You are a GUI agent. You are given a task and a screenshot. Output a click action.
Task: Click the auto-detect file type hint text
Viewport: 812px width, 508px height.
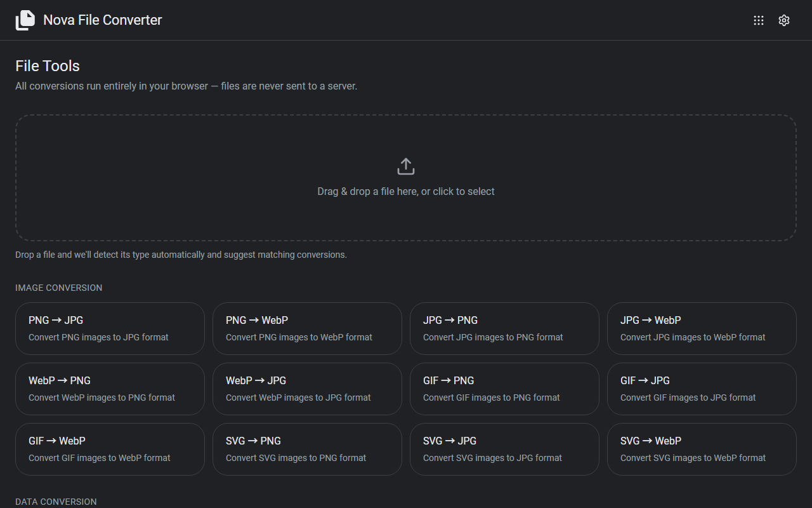pos(181,255)
